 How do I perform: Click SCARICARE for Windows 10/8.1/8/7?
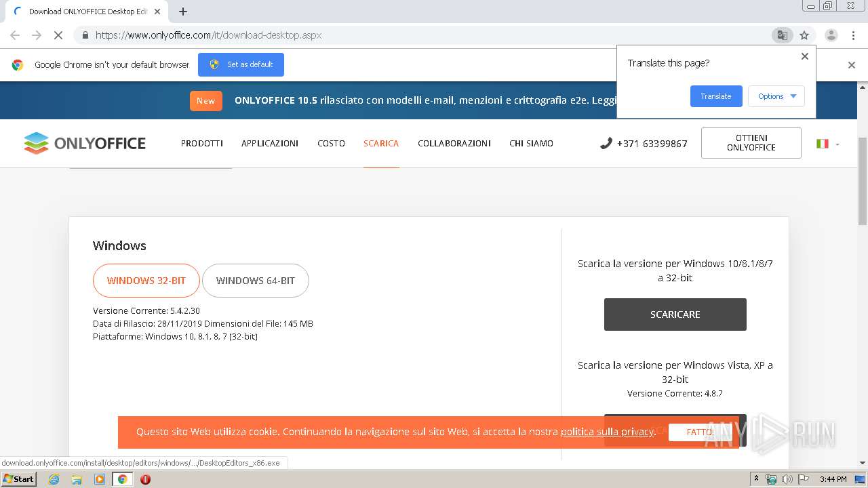pos(675,314)
